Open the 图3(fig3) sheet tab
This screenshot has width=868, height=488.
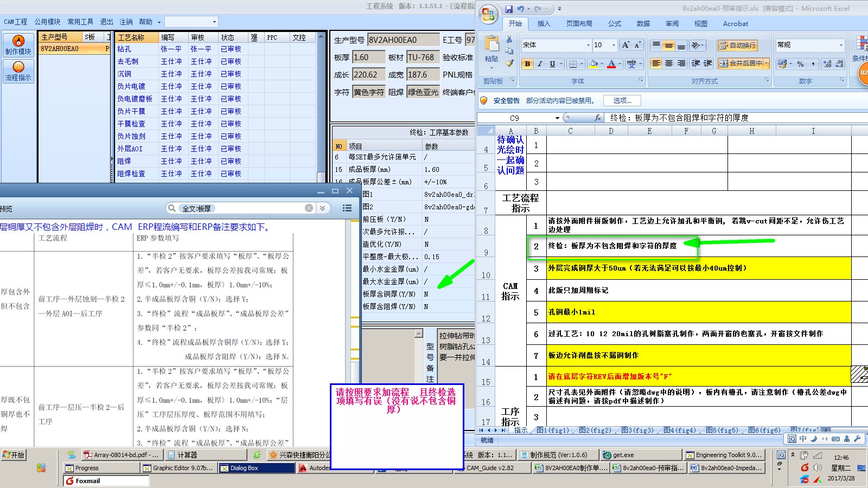(x=637, y=430)
